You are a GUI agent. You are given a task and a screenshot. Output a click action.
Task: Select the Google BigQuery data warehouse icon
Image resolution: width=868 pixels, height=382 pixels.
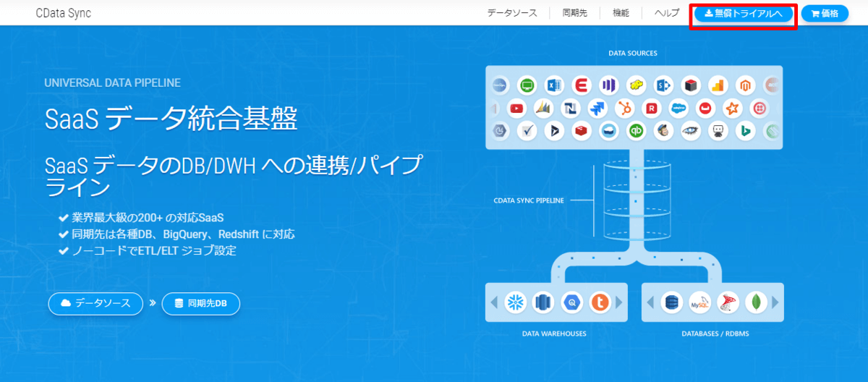[x=571, y=302]
